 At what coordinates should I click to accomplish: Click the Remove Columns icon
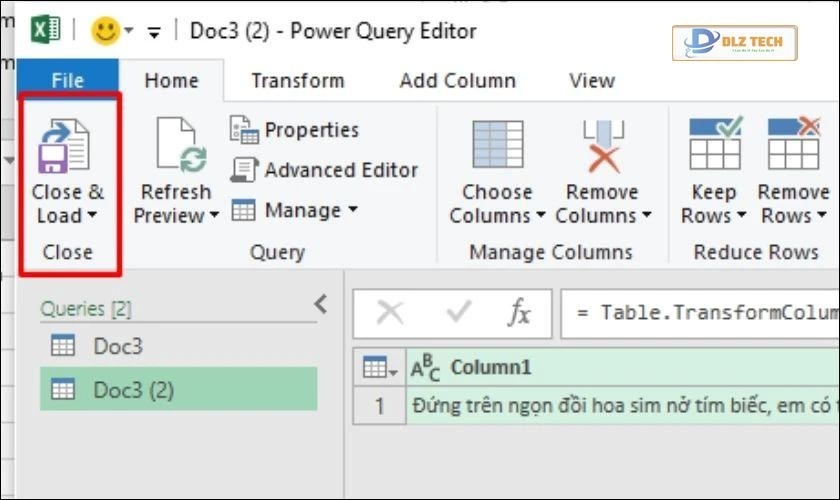point(603,144)
